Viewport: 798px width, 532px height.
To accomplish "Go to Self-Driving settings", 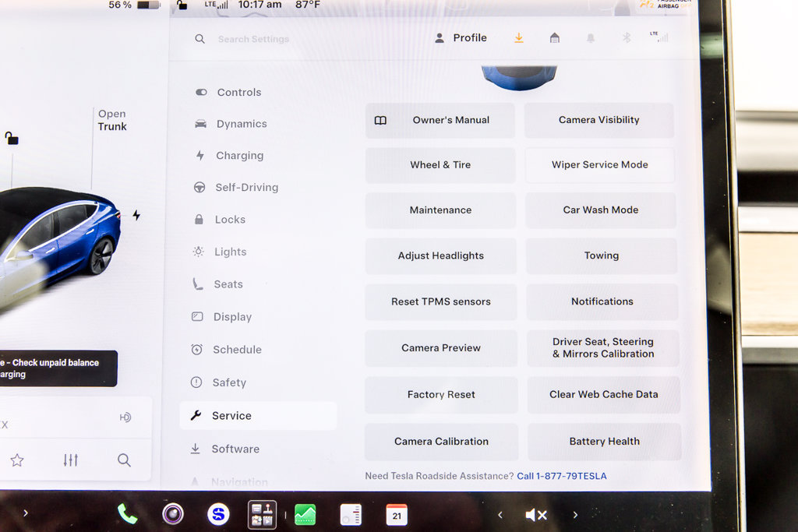I will 236,187.
